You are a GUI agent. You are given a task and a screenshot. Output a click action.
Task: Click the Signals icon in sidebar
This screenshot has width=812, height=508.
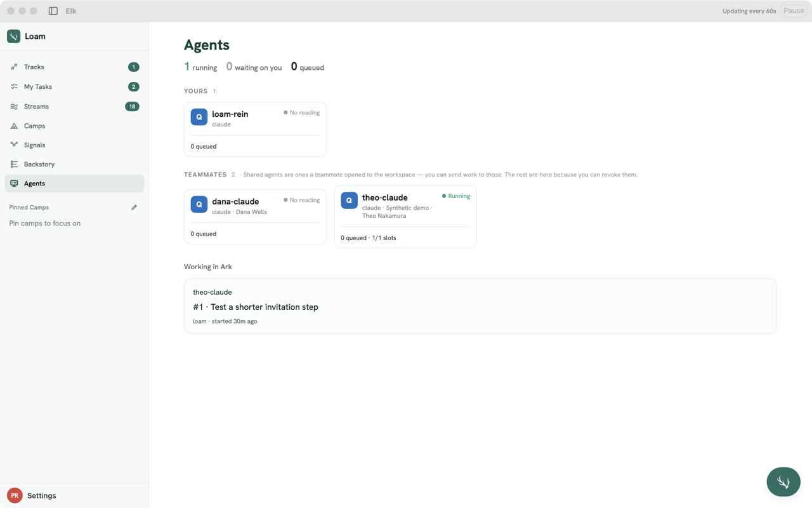coord(14,145)
